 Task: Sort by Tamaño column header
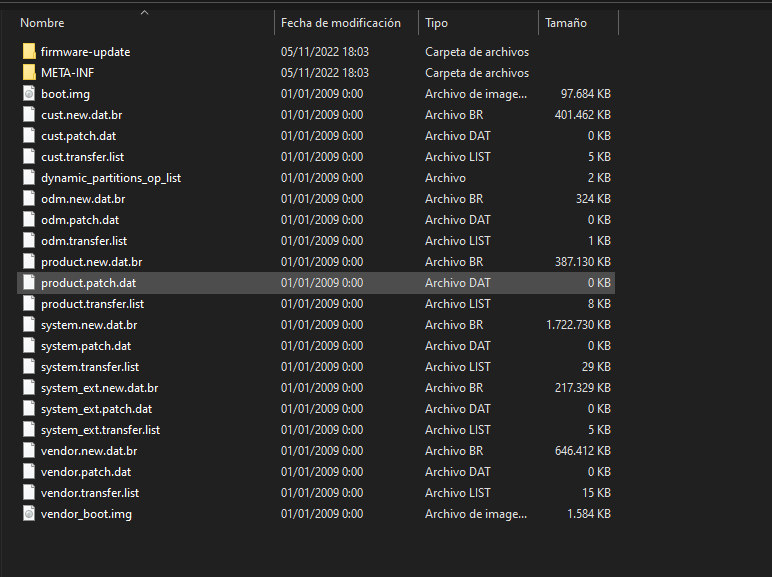(x=566, y=23)
